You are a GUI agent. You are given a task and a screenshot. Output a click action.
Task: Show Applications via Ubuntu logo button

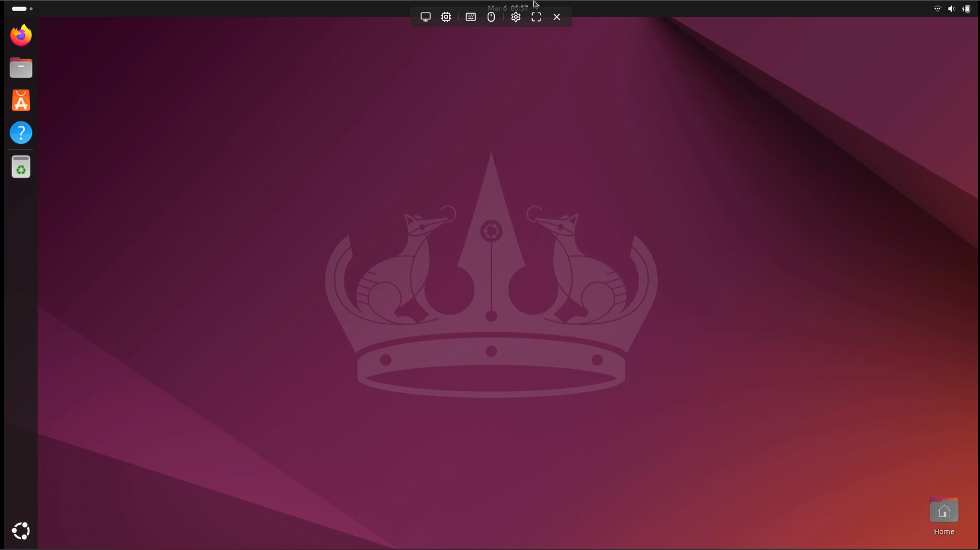[x=21, y=531]
